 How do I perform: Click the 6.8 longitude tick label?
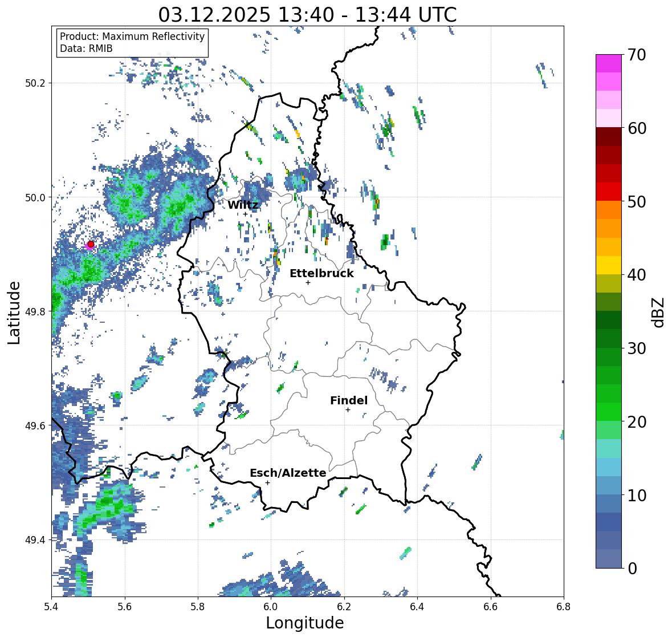click(563, 606)
